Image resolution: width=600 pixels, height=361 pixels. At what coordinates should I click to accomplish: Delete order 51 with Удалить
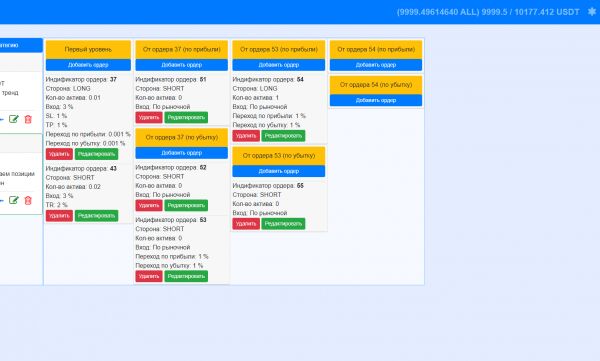click(149, 118)
